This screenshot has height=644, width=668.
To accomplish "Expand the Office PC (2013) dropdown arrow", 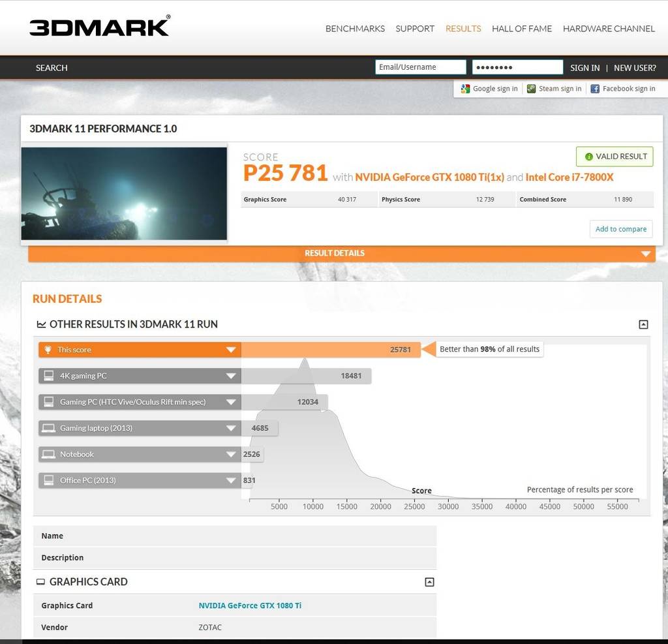I will coord(231,480).
